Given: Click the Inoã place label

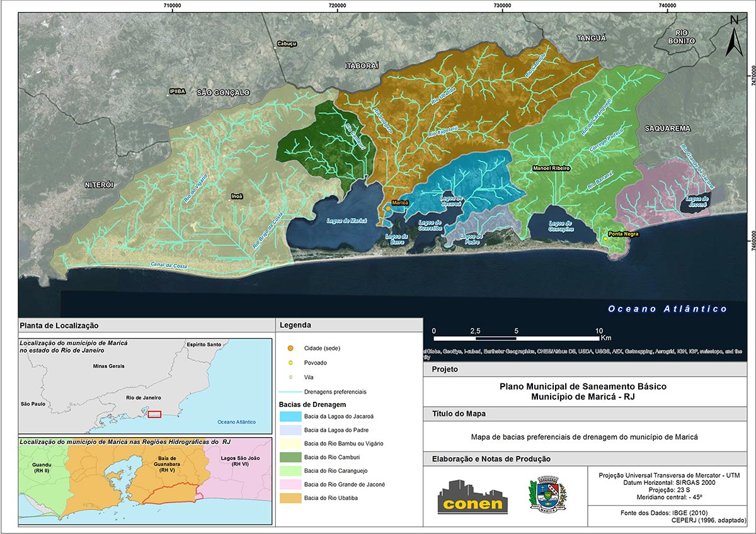Looking at the screenshot, I should pos(237,196).
